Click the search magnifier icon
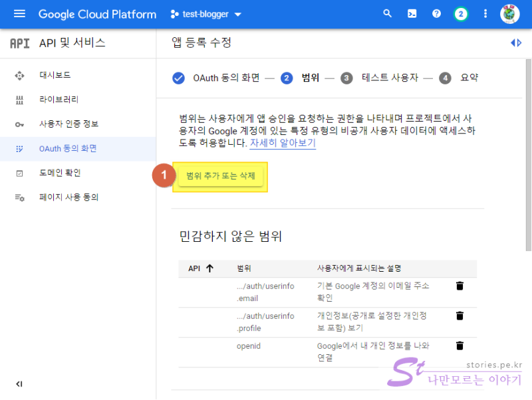Image resolution: width=532 pixels, height=400 pixels. coord(387,13)
